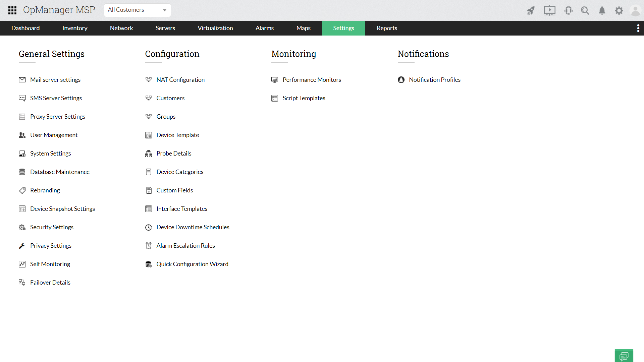644x362 pixels.
Task: Open Notification Profiles link
Action: (434, 80)
